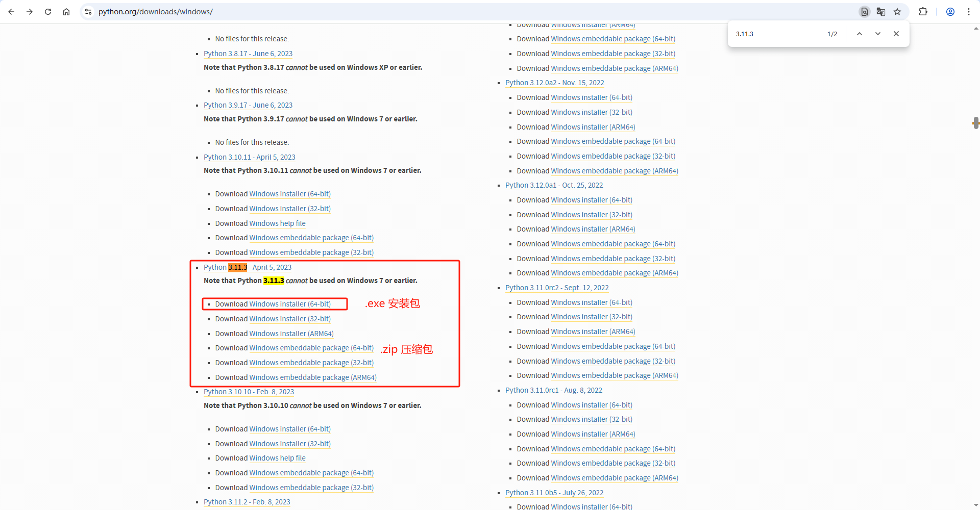
Task: Download Python 3.10.11 embeddable package (32-bit)
Action: 311,252
